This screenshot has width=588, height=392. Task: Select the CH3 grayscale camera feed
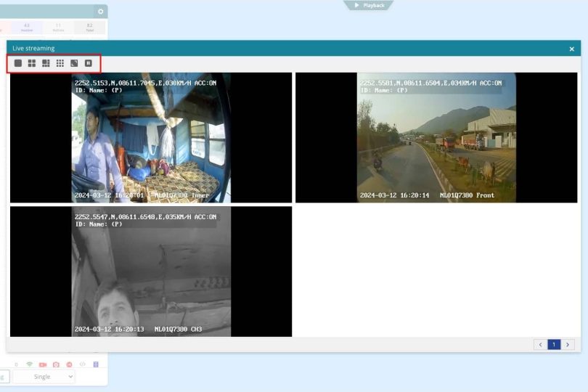[151, 271]
